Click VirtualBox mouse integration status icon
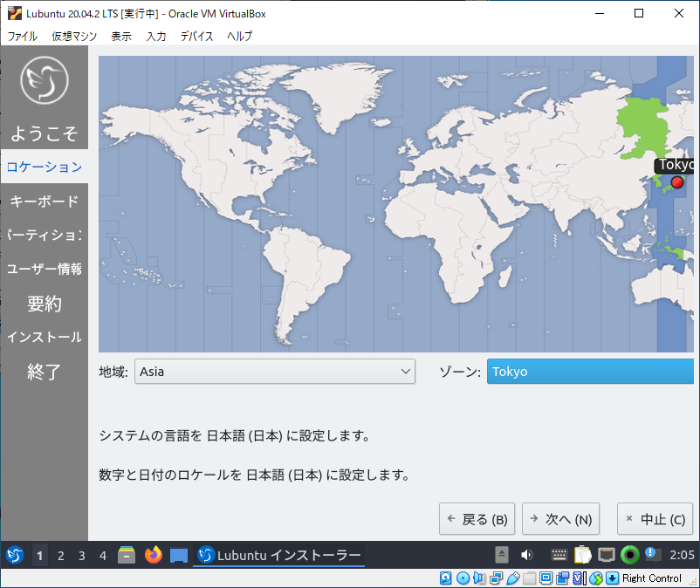700x588 pixels. click(596, 578)
